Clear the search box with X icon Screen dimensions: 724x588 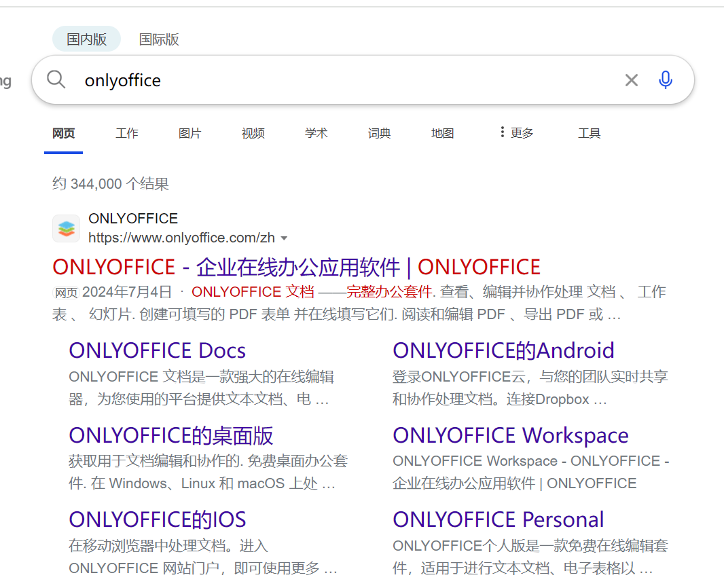pos(631,80)
